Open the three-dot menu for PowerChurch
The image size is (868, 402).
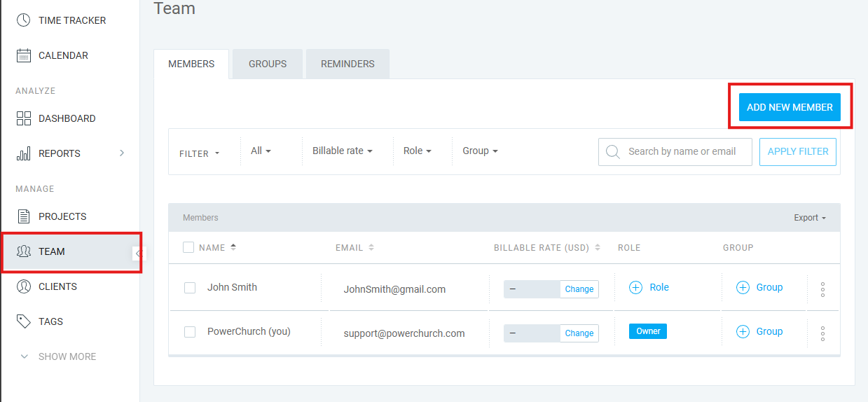[x=822, y=333]
